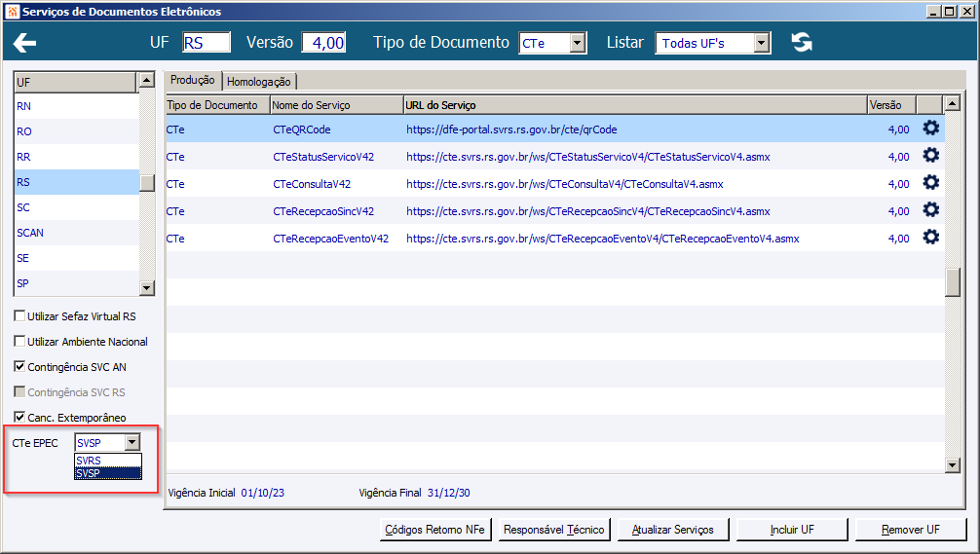Select RN in the UF list

pyautogui.click(x=76, y=106)
